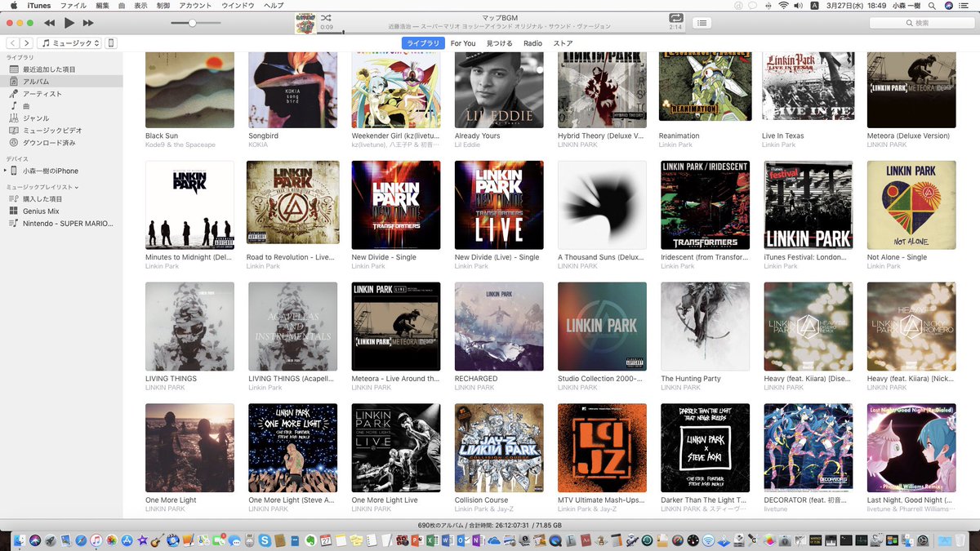
Task: Select アーティスト in the library sidebar
Action: (x=61, y=94)
